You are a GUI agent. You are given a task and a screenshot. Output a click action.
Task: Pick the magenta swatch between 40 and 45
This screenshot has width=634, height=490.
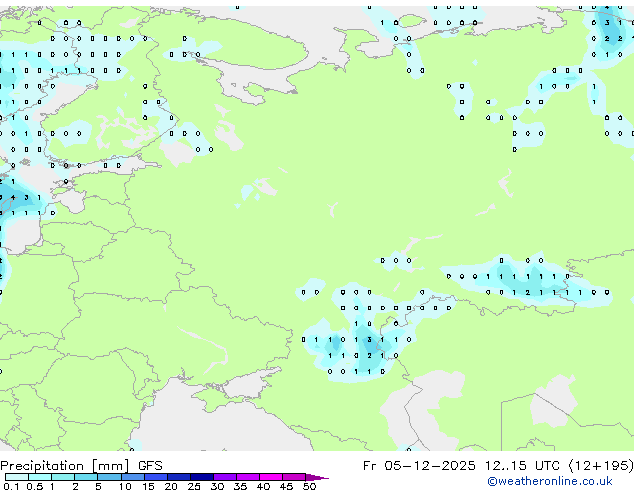pyautogui.click(x=271, y=477)
